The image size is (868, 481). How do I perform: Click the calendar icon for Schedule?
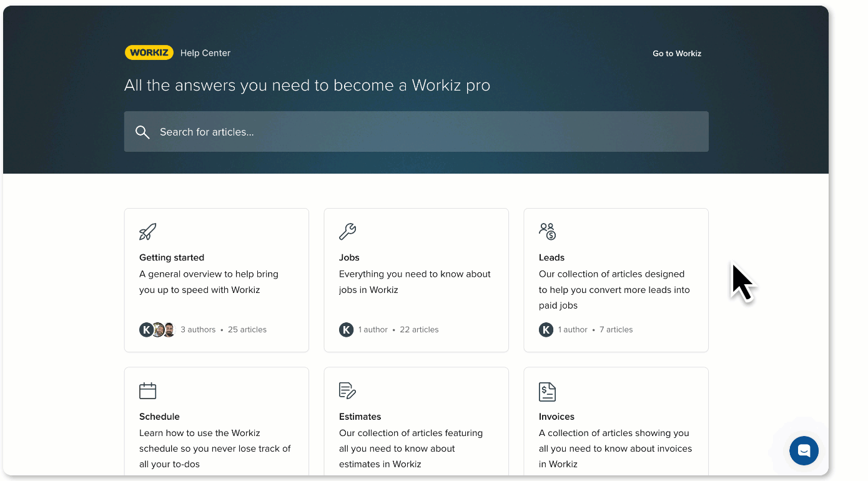click(x=147, y=391)
